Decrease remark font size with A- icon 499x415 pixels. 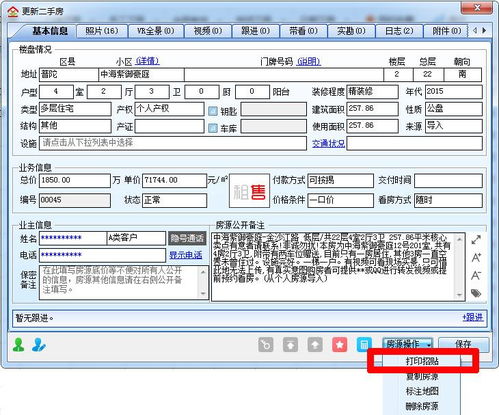tap(476, 275)
